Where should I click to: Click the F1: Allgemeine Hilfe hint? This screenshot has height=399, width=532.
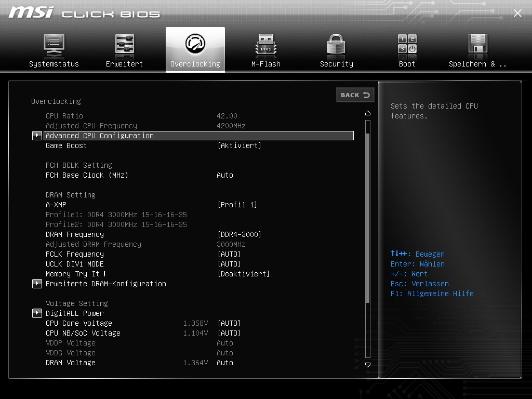[432, 294]
